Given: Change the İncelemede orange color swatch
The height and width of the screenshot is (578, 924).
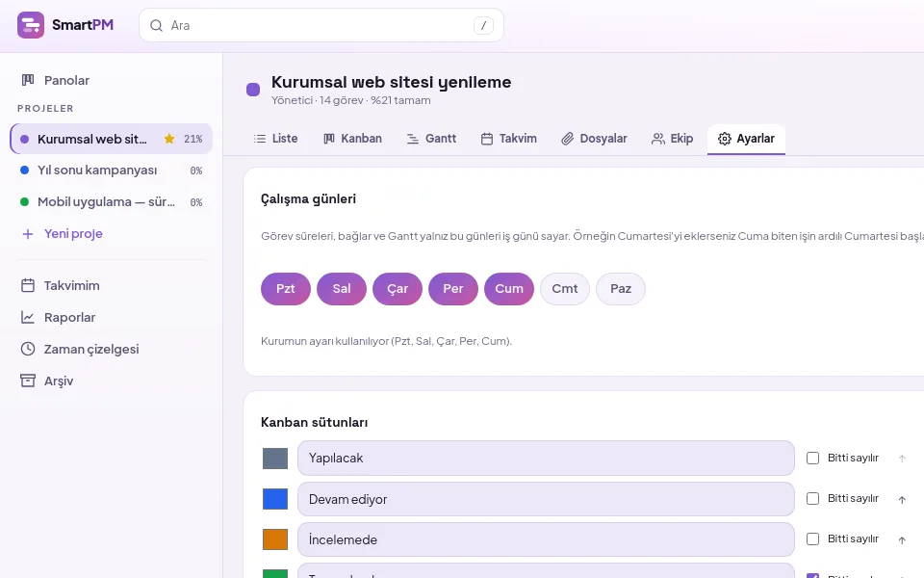Looking at the screenshot, I should 275,539.
